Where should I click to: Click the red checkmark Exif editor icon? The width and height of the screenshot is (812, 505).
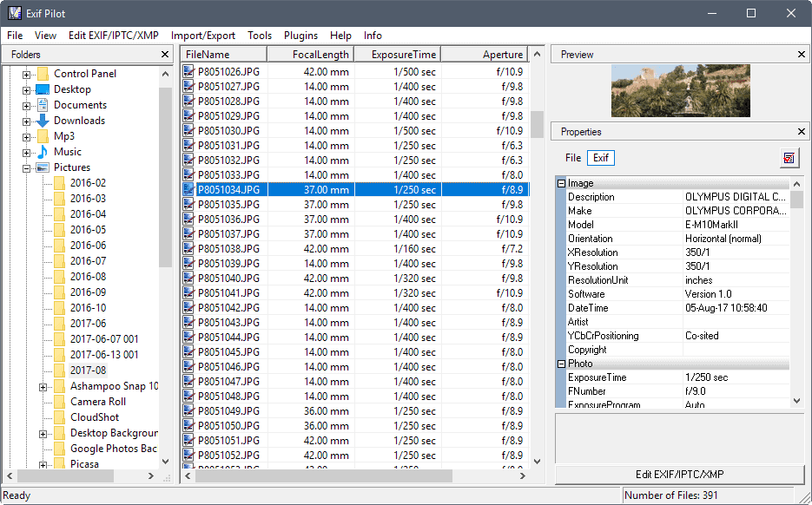pyautogui.click(x=789, y=159)
